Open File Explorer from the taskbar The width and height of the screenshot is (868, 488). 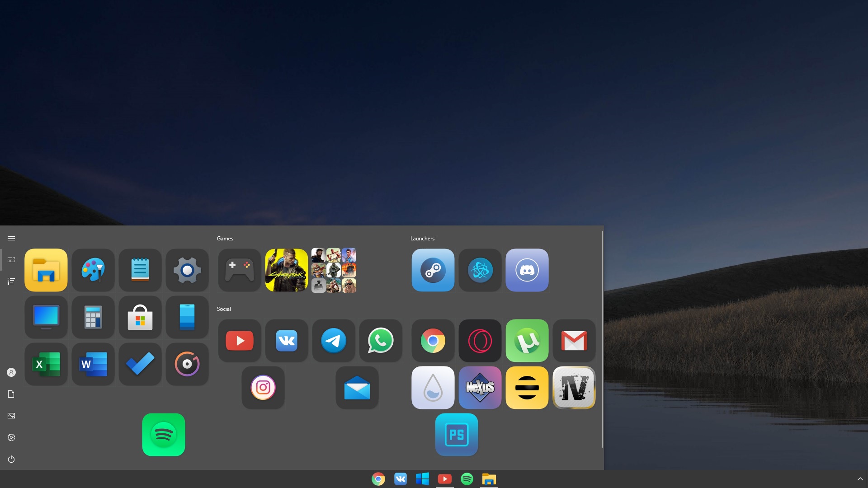(489, 479)
